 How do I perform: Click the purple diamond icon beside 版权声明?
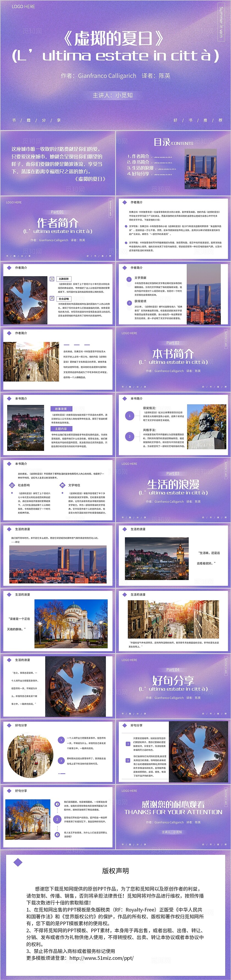[x=18, y=863]
